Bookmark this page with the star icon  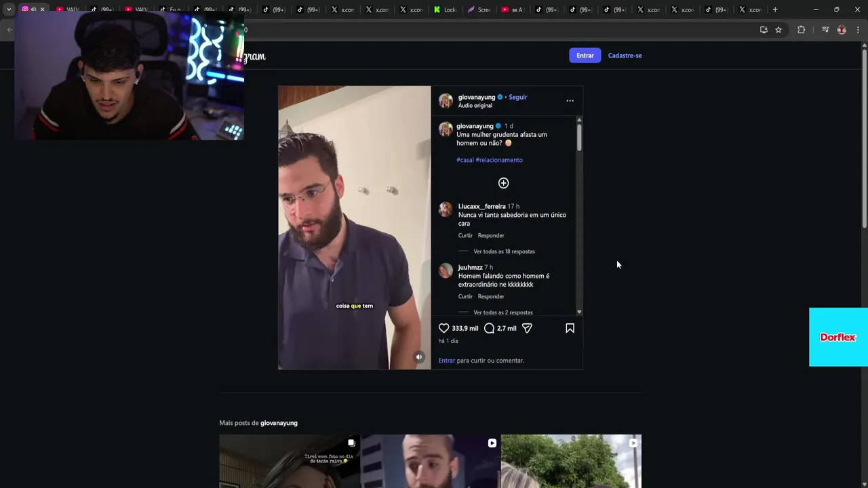click(778, 30)
